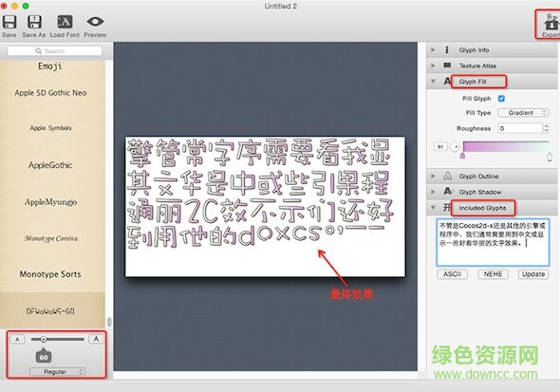Click the ASCII button
Screen dimensions: 560x392
click(452, 274)
